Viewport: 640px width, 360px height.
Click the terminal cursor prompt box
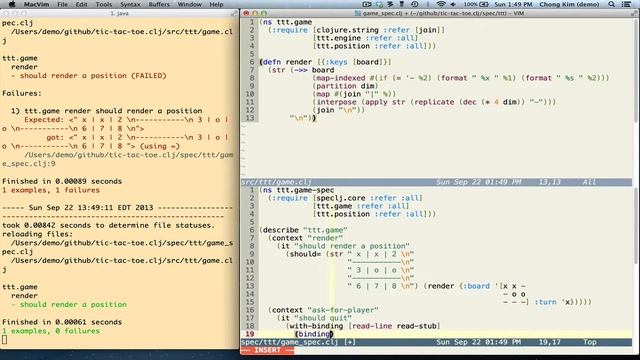coord(4,340)
